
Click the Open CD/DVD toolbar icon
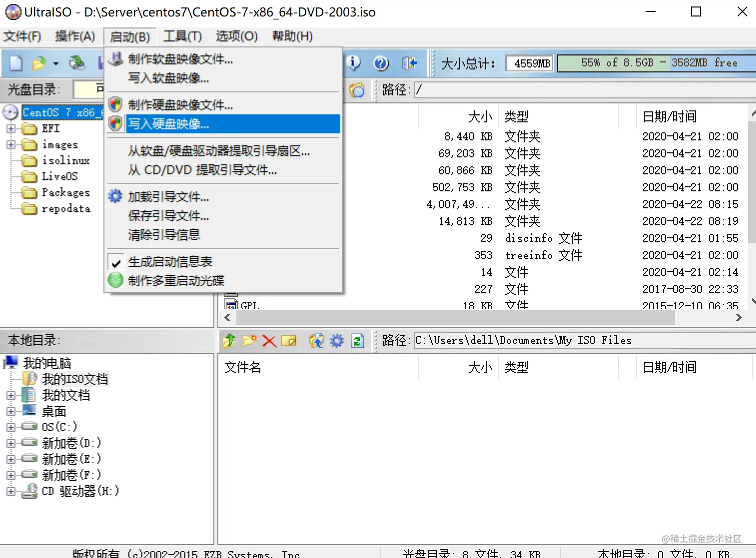pyautogui.click(x=77, y=63)
